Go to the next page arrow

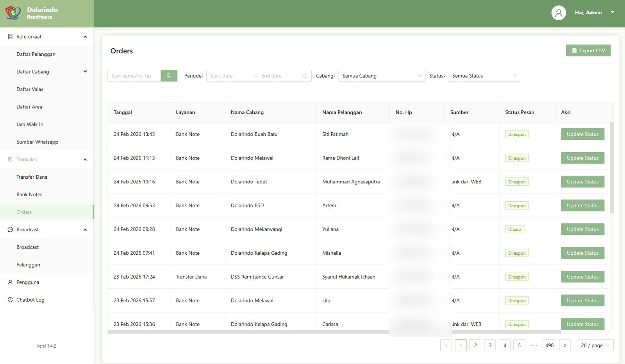pos(565,345)
